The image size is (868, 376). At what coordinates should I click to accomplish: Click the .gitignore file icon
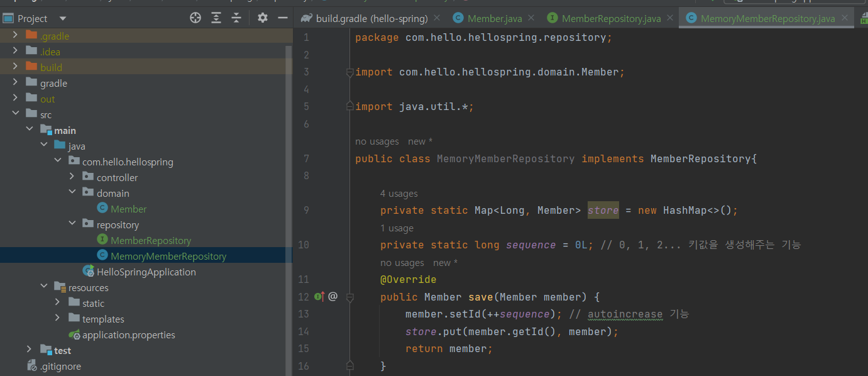point(31,366)
